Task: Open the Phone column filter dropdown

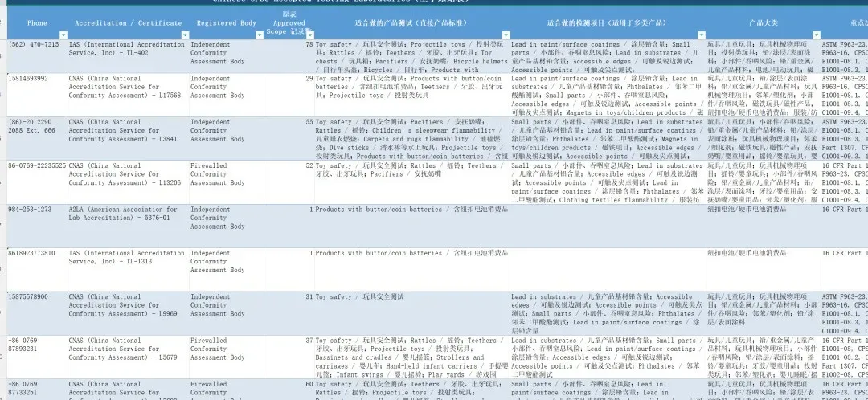Action: pos(63,35)
